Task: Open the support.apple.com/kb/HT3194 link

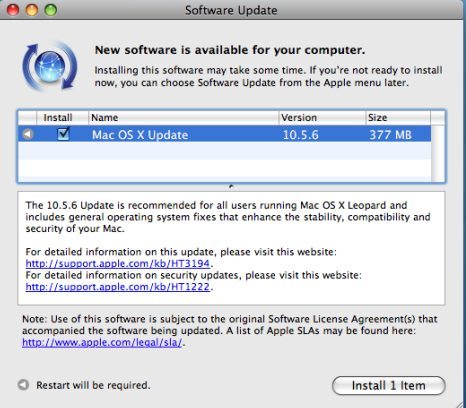Action: click(118, 263)
